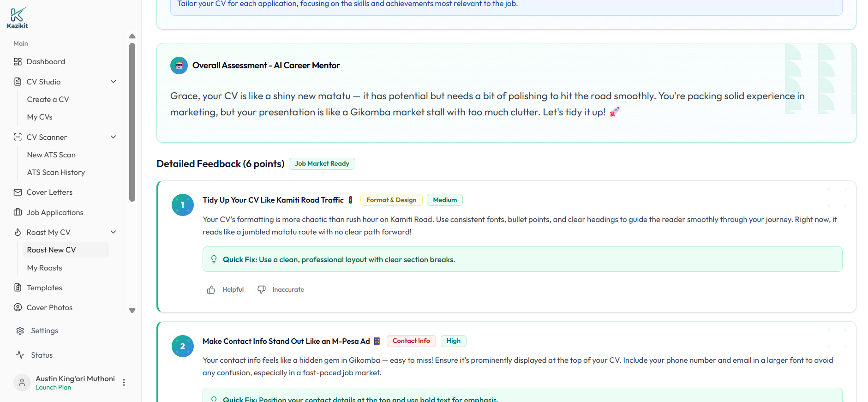Mark feedback 1 as Inaccurate
This screenshot has width=868, height=402.
point(281,290)
